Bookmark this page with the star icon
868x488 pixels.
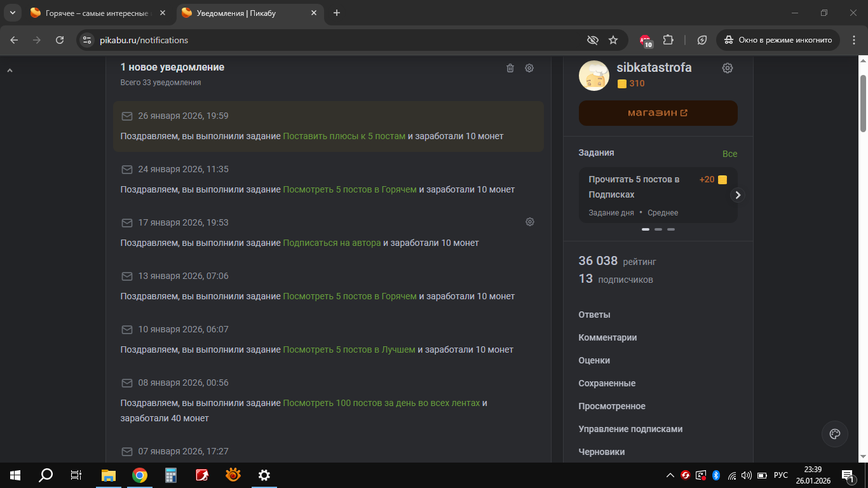(x=613, y=40)
